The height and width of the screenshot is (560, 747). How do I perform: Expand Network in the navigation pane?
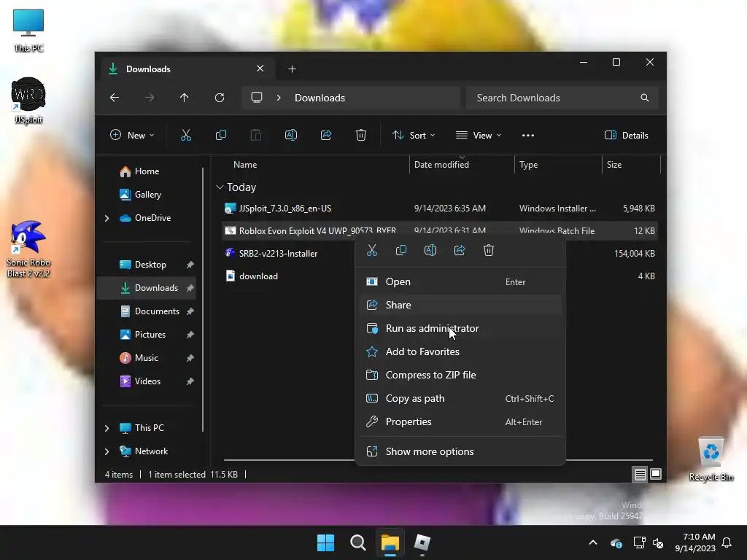pos(107,451)
